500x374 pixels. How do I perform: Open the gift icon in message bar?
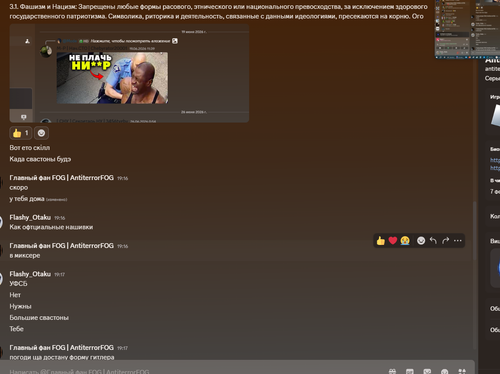[392, 371]
